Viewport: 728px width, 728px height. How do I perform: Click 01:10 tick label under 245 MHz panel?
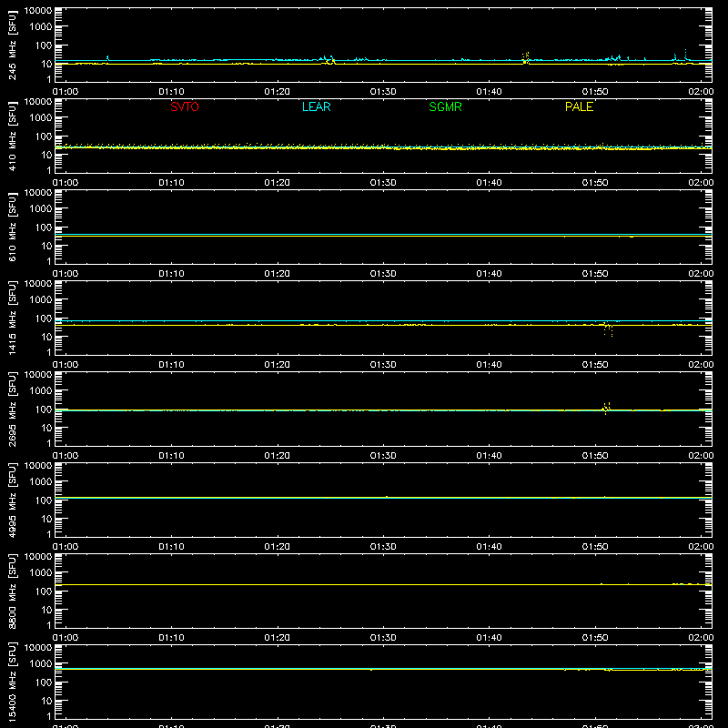tap(171, 92)
